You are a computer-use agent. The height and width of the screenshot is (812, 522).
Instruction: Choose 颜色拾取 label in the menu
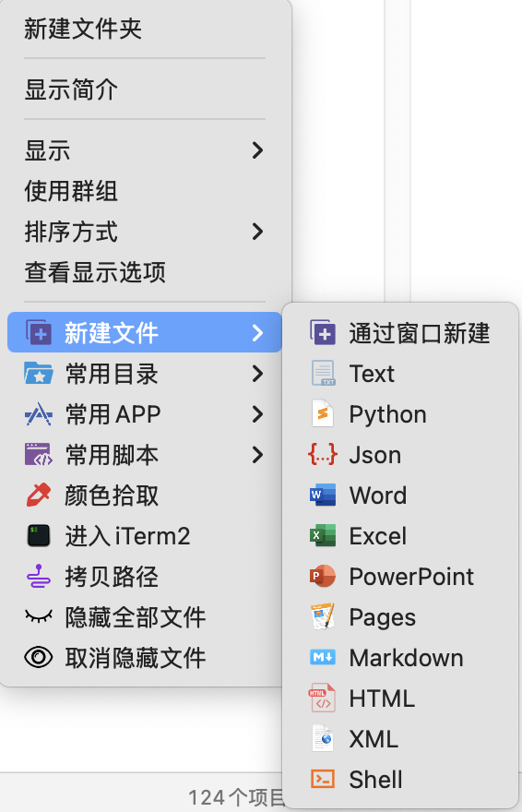(x=112, y=496)
